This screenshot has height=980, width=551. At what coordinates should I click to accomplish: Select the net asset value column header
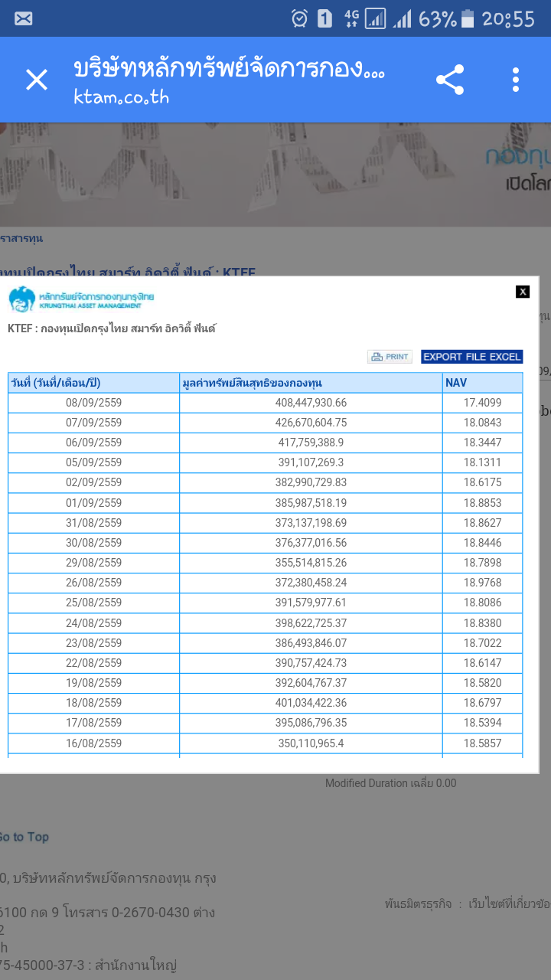[x=311, y=383]
